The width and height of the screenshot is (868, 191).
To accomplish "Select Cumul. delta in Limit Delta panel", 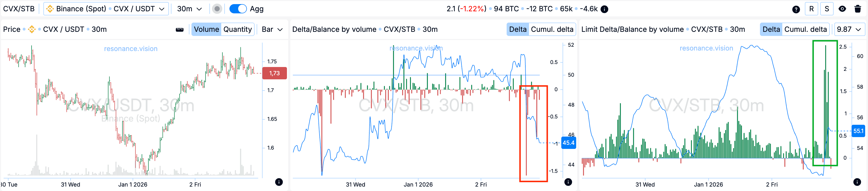I will coord(805,30).
